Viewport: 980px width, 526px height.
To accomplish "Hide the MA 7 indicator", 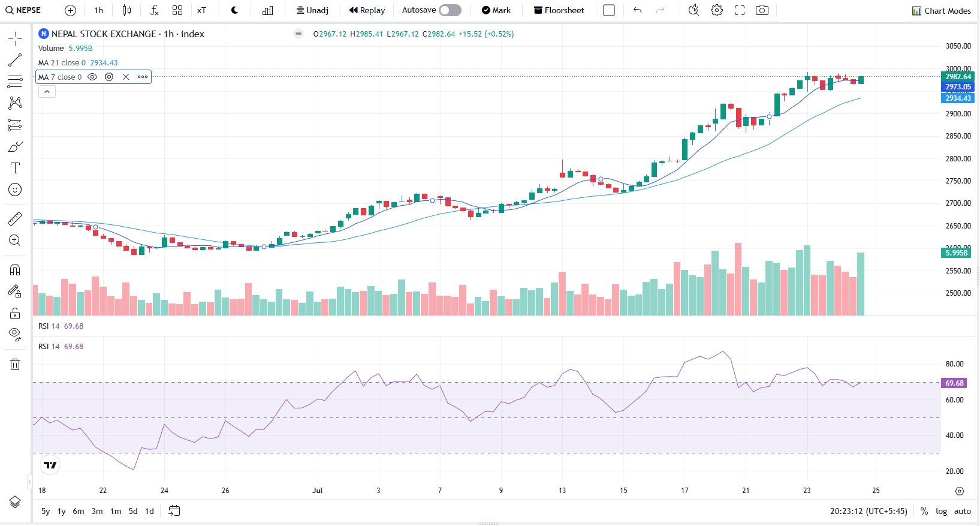I will click(x=92, y=77).
